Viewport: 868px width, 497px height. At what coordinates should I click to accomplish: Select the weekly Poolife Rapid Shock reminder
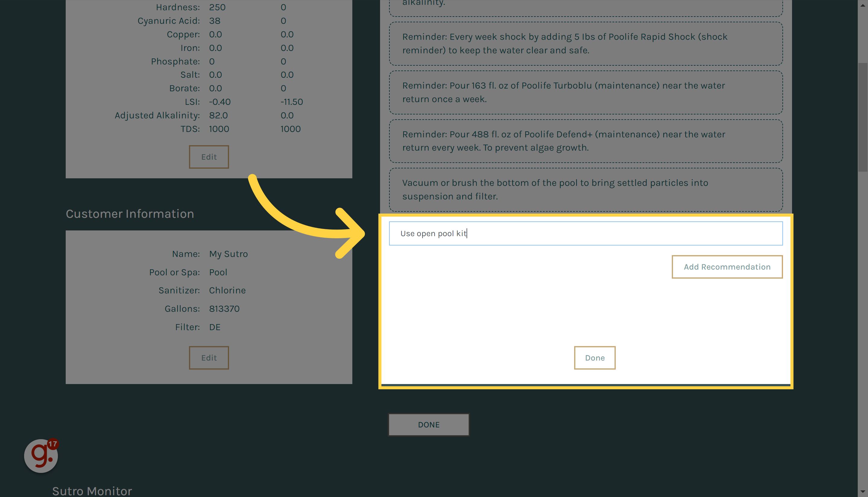[585, 43]
